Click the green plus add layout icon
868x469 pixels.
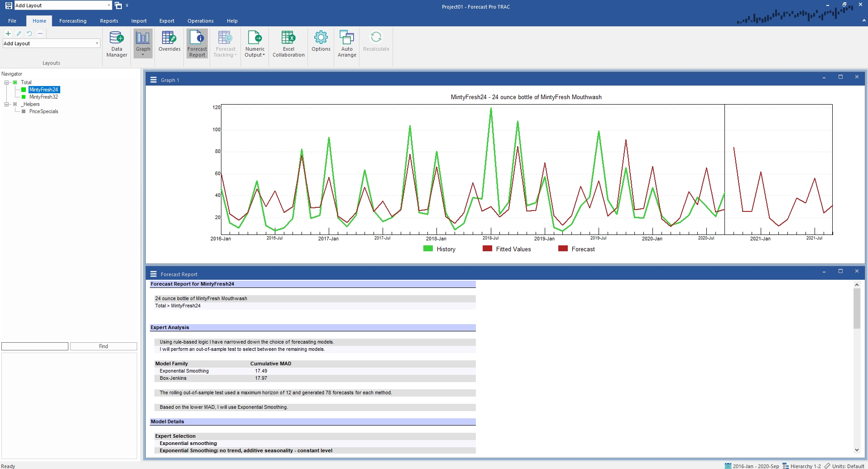(8, 33)
